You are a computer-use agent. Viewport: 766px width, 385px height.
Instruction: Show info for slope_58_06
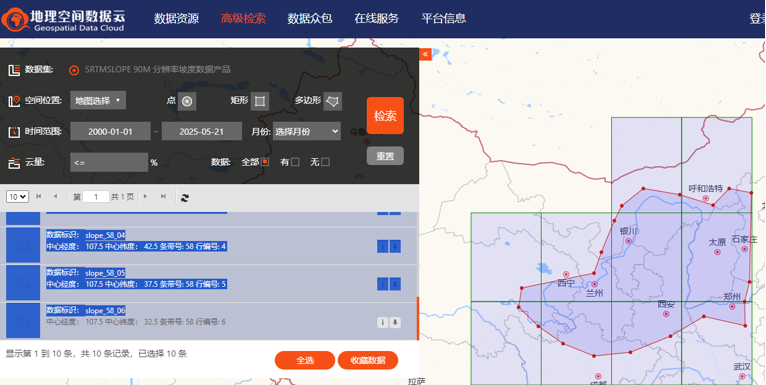pyautogui.click(x=383, y=322)
